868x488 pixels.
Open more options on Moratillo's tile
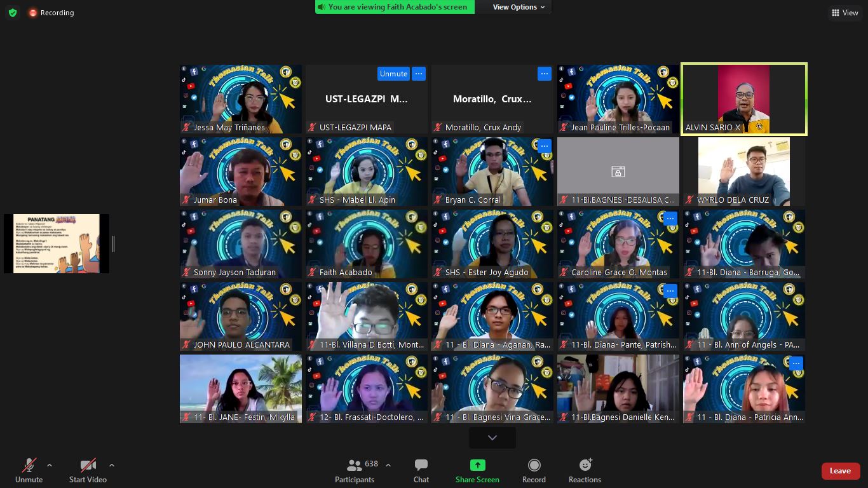(x=544, y=74)
